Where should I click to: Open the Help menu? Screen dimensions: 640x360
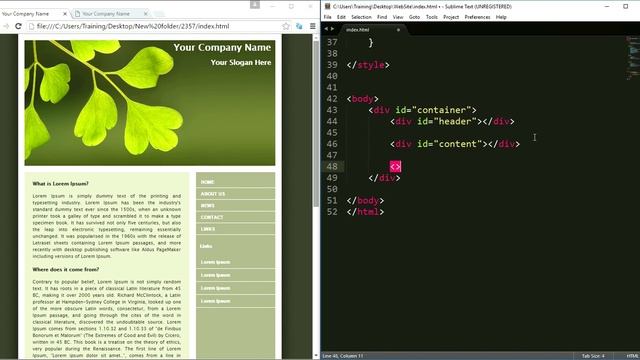tap(501, 17)
